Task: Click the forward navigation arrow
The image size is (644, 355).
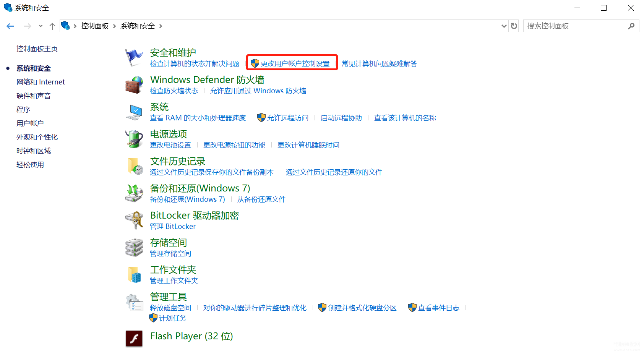Action: click(28, 26)
